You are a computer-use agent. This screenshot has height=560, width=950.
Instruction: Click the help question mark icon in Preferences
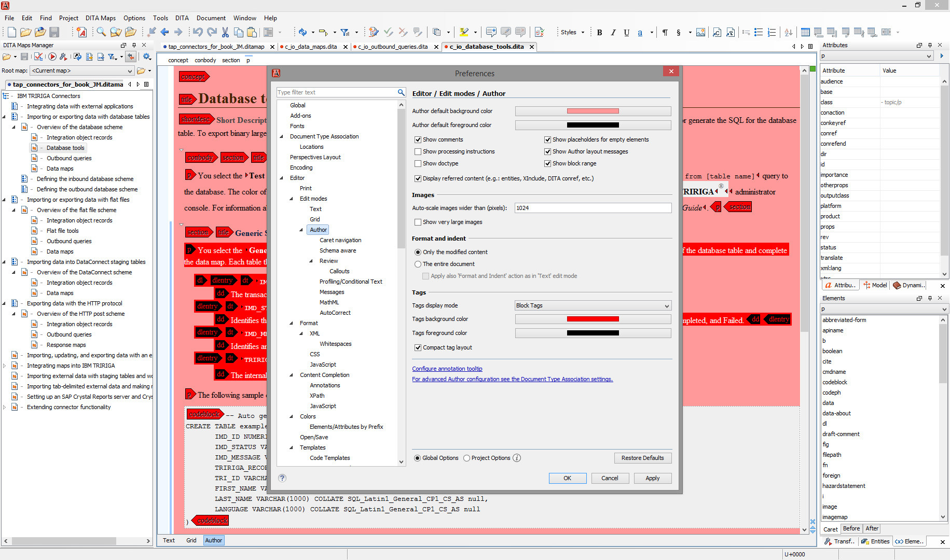(282, 478)
